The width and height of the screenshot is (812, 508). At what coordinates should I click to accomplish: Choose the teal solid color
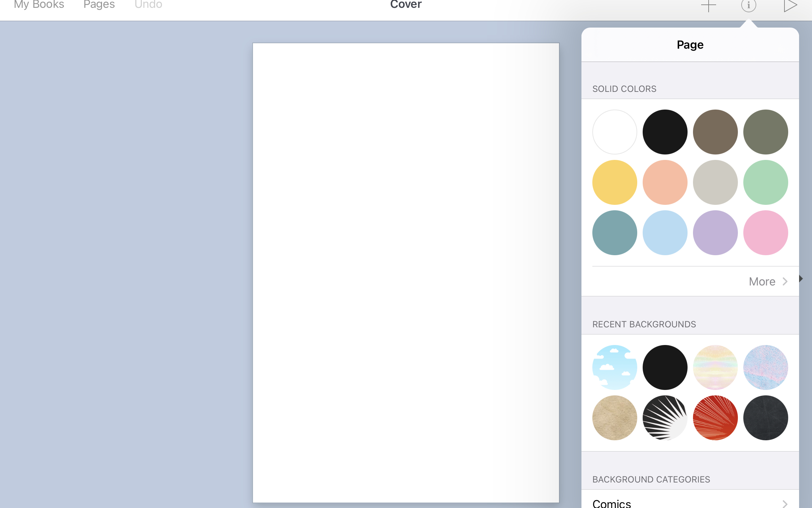(x=614, y=233)
